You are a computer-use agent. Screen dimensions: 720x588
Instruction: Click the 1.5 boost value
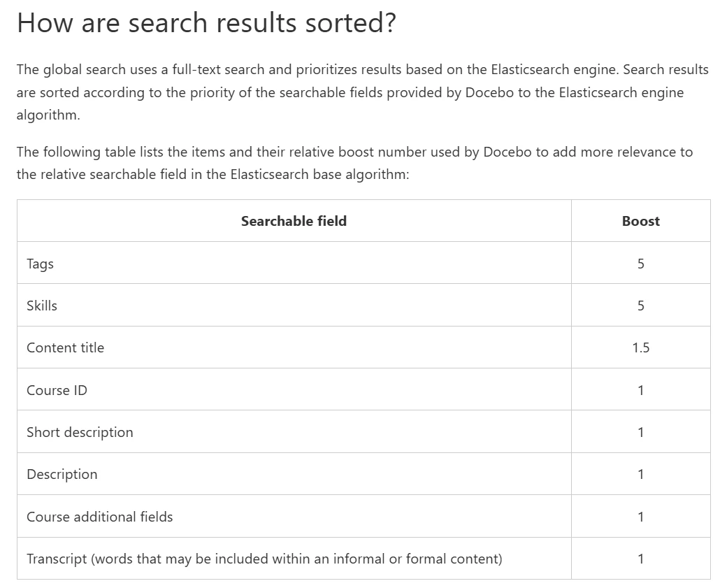[640, 347]
